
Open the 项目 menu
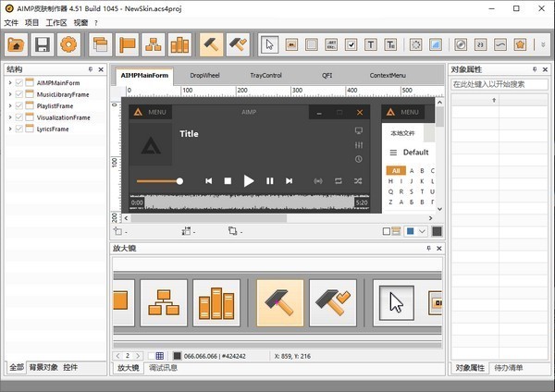coord(31,23)
